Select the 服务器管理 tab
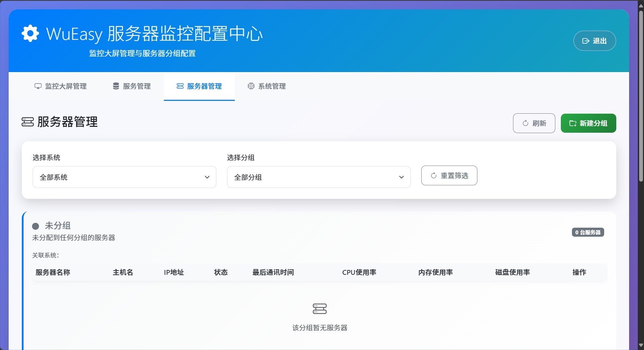644x350 pixels. [x=199, y=86]
